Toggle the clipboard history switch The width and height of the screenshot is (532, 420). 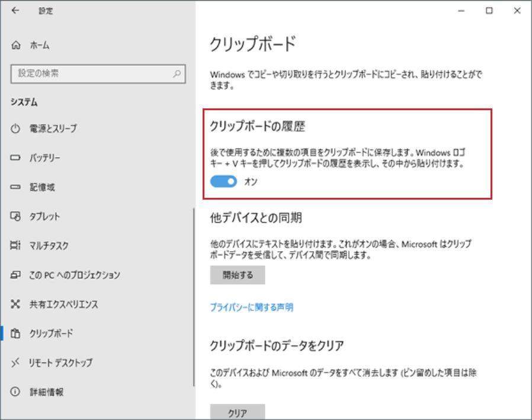pyautogui.click(x=223, y=181)
